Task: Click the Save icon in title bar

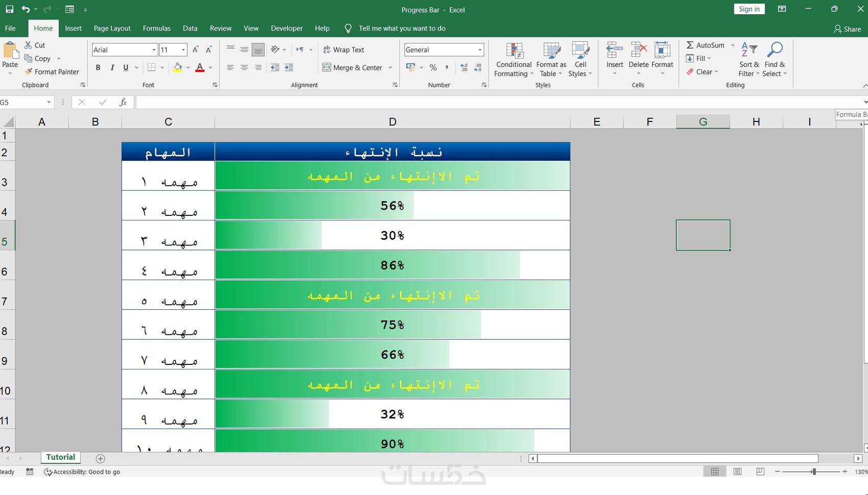Action: coord(9,9)
